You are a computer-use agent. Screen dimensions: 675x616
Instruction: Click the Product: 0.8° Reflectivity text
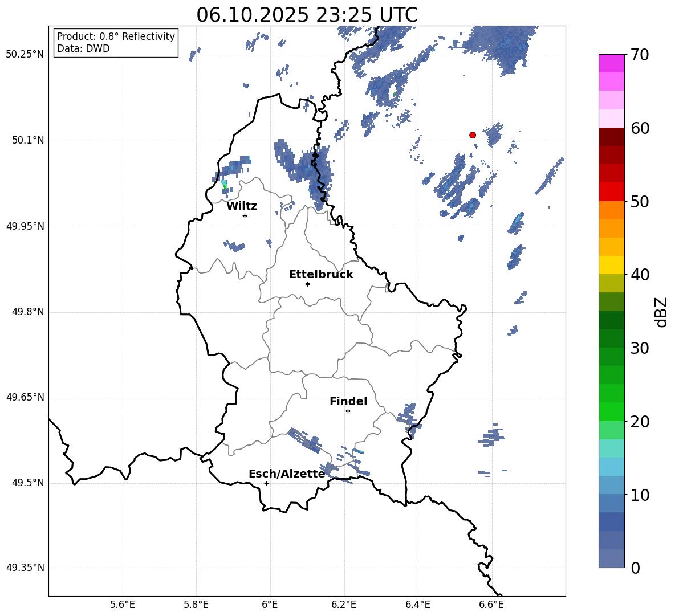pos(116,36)
